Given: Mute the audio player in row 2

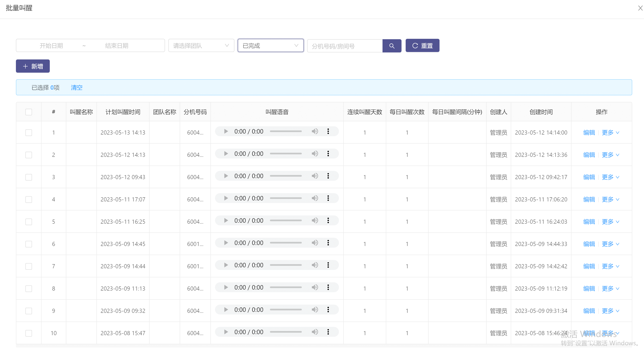Looking at the screenshot, I should tap(315, 154).
